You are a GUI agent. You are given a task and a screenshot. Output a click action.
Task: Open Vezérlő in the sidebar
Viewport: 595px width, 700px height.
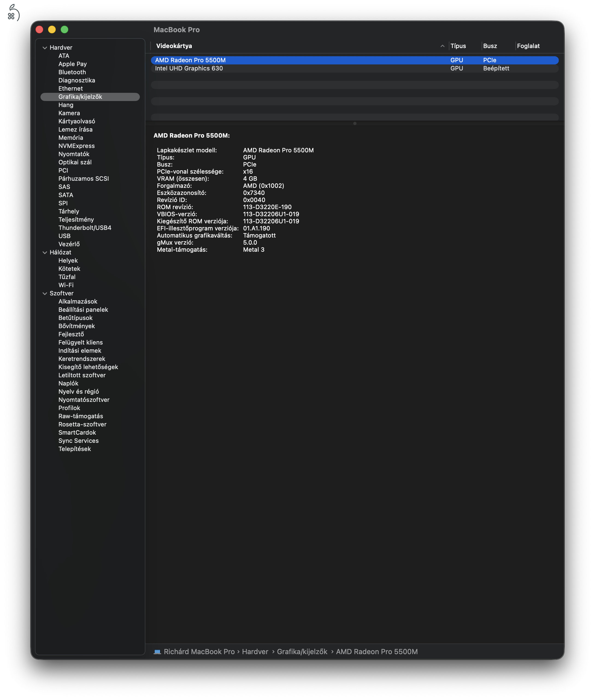[69, 244]
